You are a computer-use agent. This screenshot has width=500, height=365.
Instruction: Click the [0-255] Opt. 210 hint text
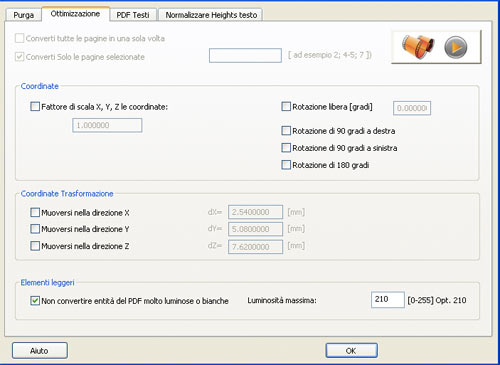click(437, 300)
